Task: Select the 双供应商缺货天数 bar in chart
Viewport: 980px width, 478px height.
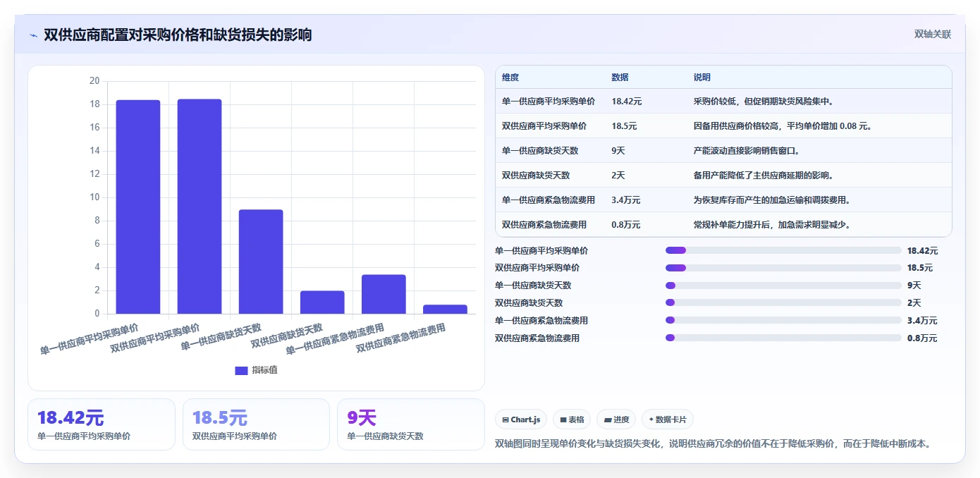Action: pyautogui.click(x=322, y=302)
